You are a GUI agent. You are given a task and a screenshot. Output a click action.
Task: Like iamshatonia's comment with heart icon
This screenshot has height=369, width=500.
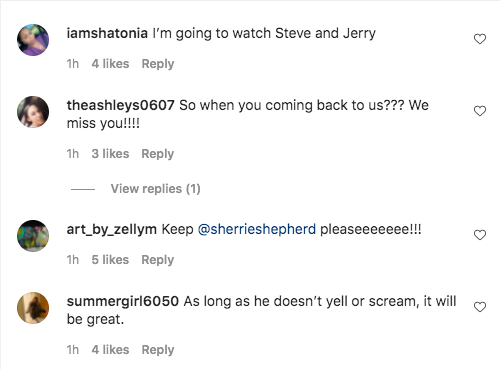pos(480,39)
